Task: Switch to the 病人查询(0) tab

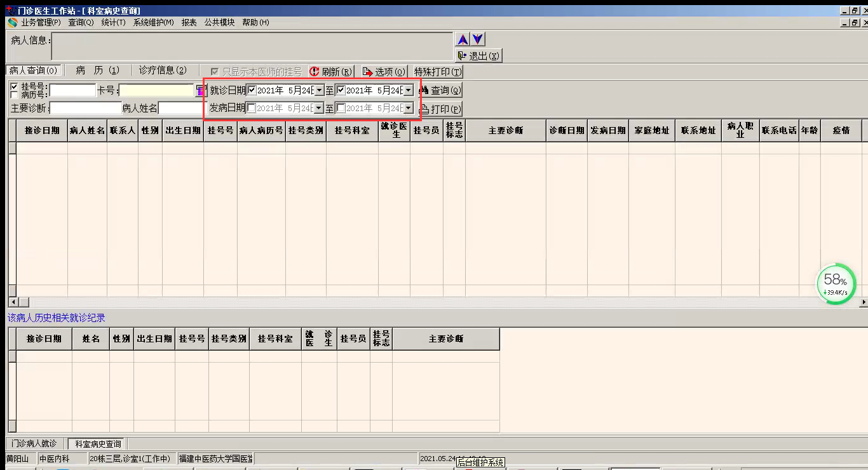Action: [33, 70]
